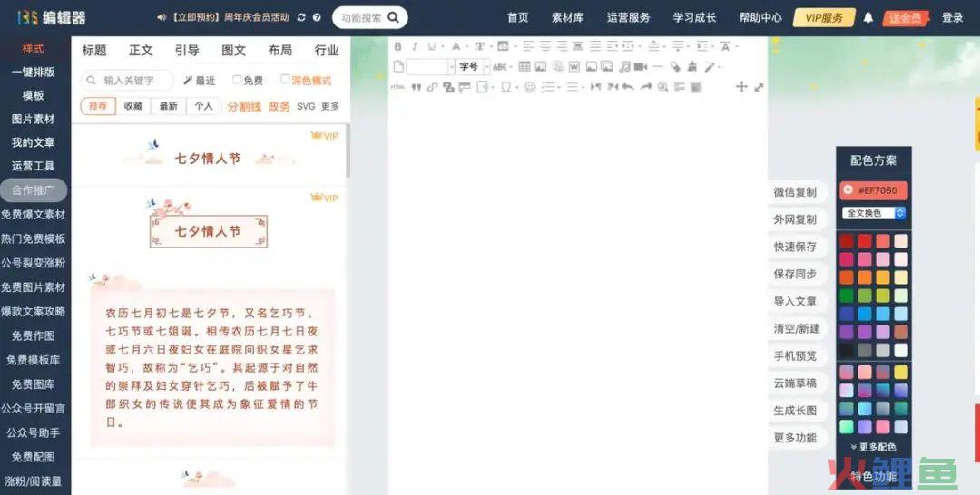980x495 pixels.
Task: Open 图片素材 in left sidebar
Action: pos(34,119)
